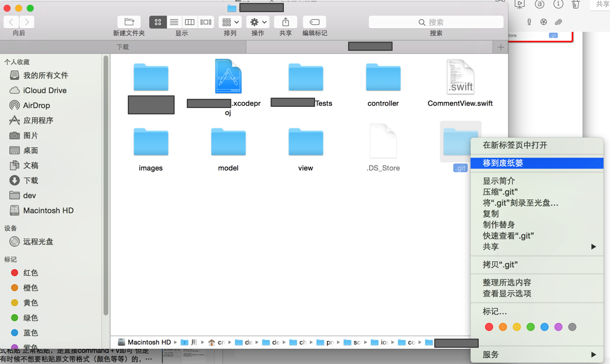
Task: Choose 拷贝“.git” from context menu
Action: (537, 265)
